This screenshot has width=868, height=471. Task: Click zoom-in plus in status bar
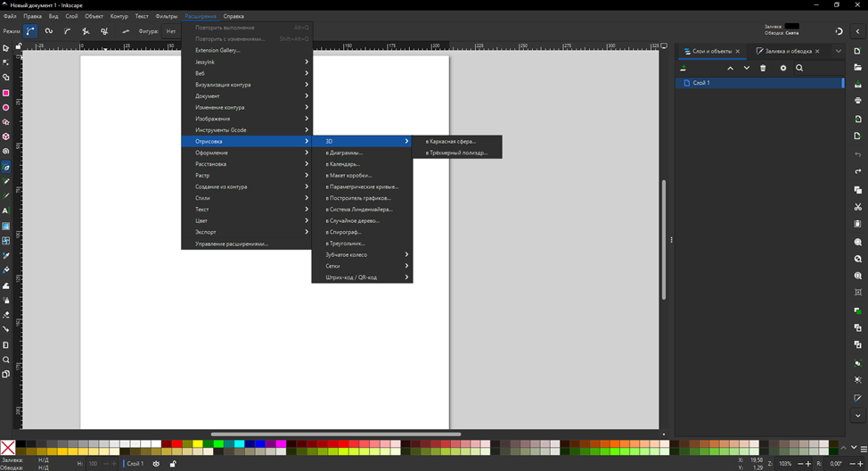[x=808, y=464]
